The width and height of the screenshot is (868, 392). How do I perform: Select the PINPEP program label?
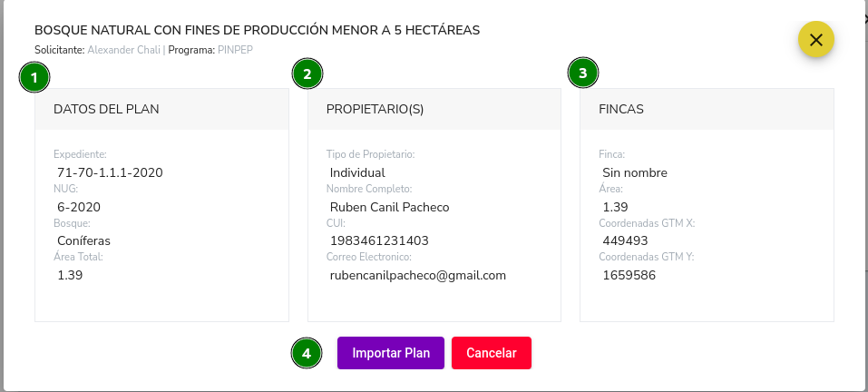235,50
